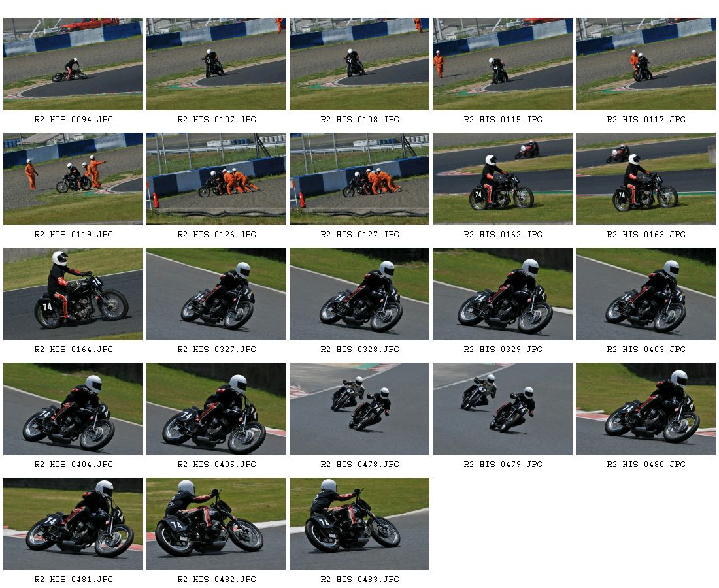Open R2_HIS_0162.JPG bike number 74 photo

click(502, 179)
